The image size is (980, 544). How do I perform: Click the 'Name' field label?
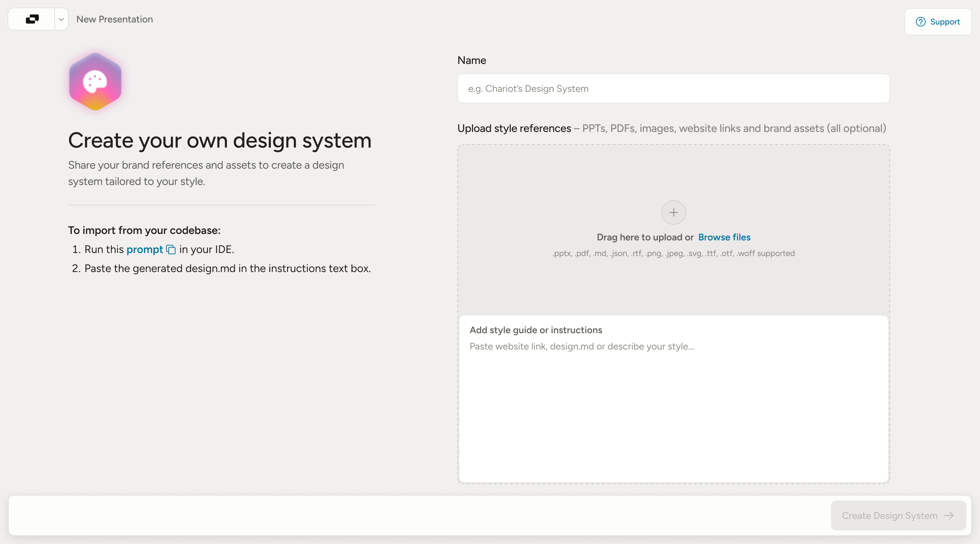coord(472,61)
